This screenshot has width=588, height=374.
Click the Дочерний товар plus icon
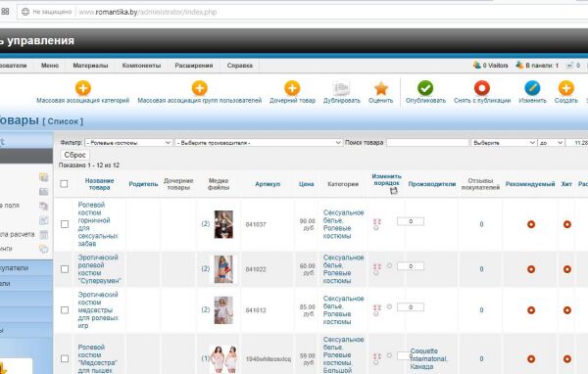pos(292,88)
